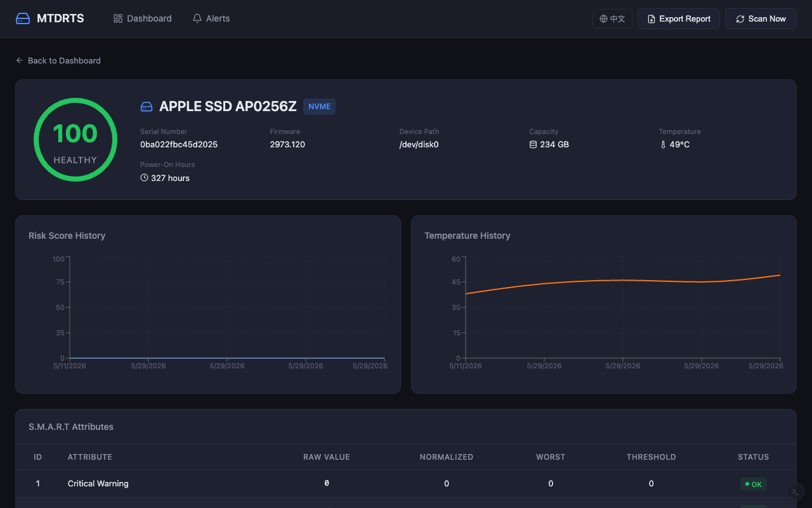This screenshot has width=812, height=508.
Task: Click the thermometer temperature icon
Action: pyautogui.click(x=663, y=145)
